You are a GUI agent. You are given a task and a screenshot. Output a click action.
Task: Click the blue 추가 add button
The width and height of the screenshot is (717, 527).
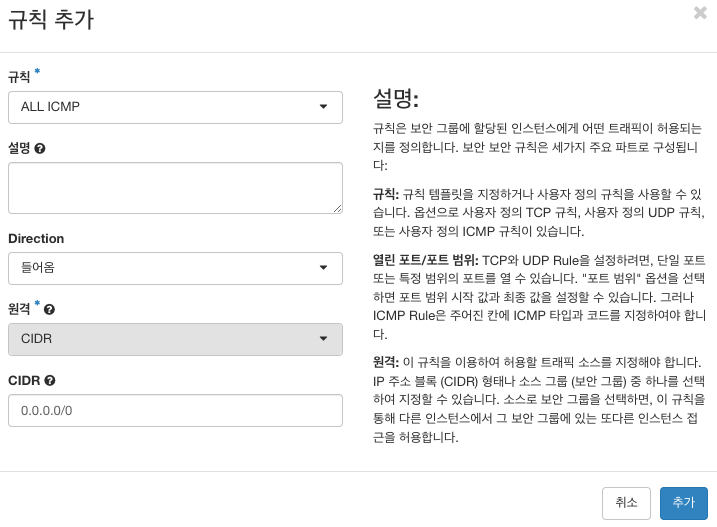click(684, 503)
